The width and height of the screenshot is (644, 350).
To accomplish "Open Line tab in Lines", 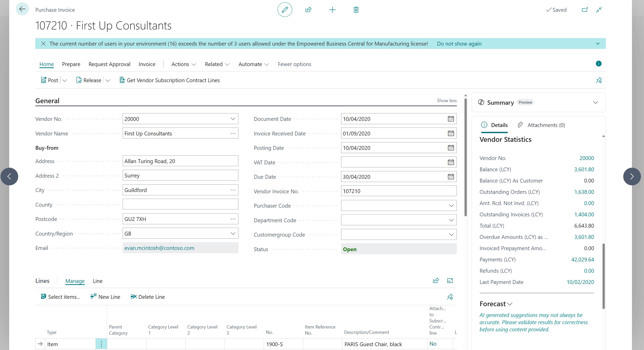I will coord(98,281).
